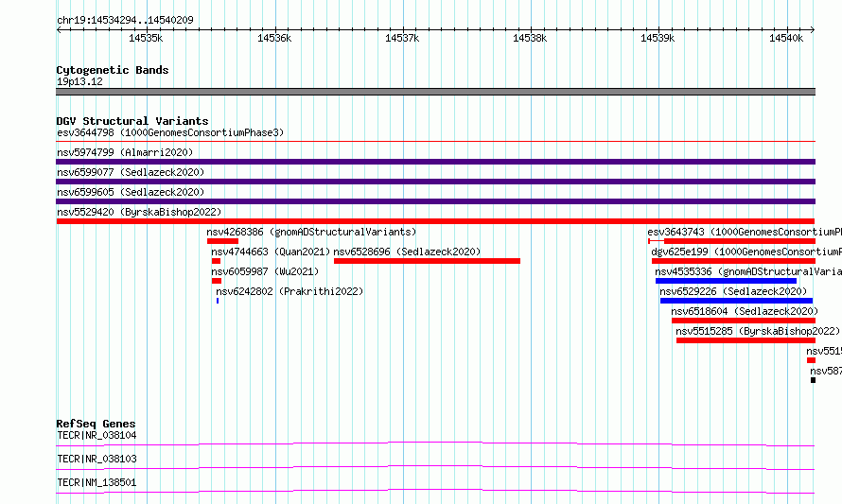Open the nsv6529226 (Sedlazeck2020) variant label
Screen dimensions: 842x504
coord(733,291)
